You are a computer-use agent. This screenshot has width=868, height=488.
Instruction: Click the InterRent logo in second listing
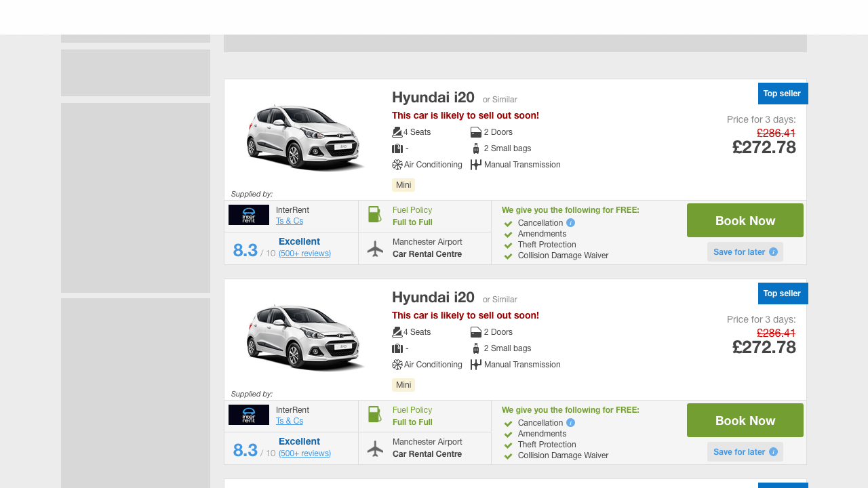[x=249, y=415]
